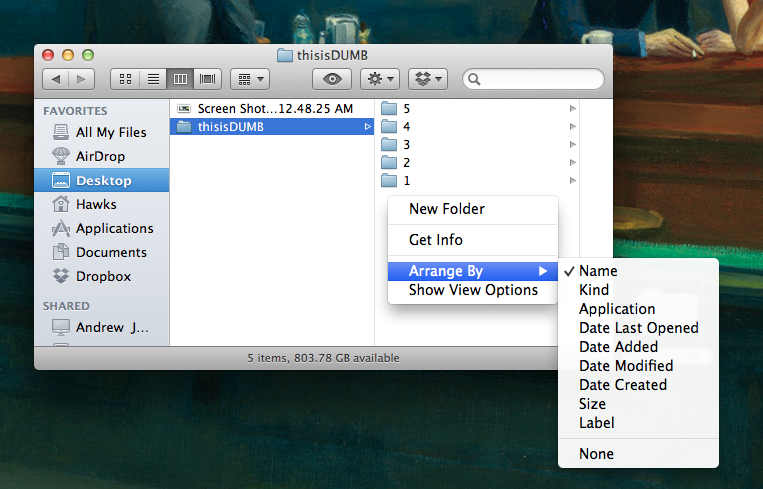Expand the arrow for folder 4

pos(573,127)
